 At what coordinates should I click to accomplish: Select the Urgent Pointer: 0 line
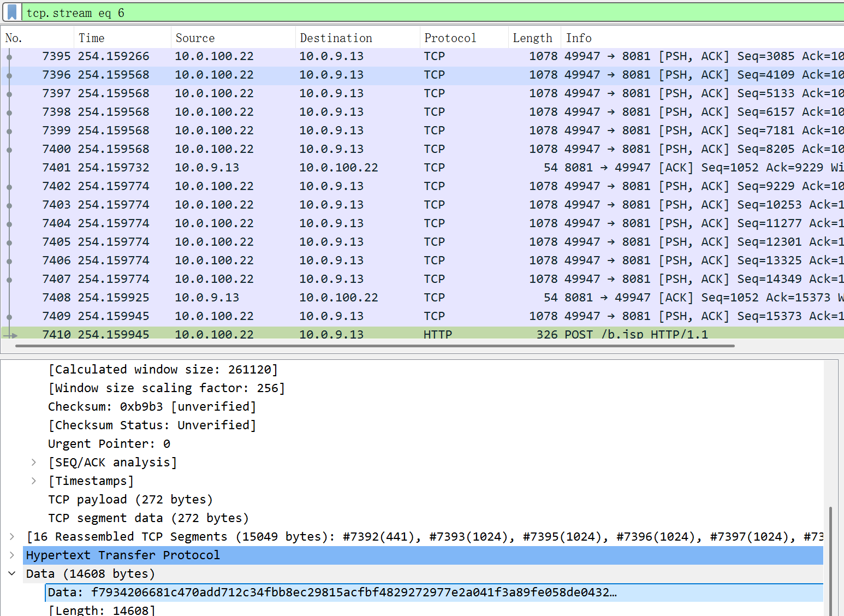pyautogui.click(x=109, y=444)
